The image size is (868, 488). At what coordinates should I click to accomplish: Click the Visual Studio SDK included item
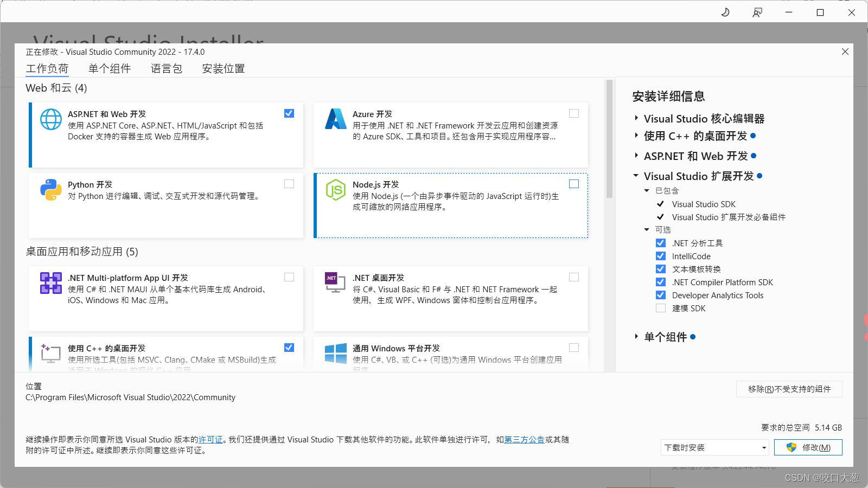pos(704,204)
